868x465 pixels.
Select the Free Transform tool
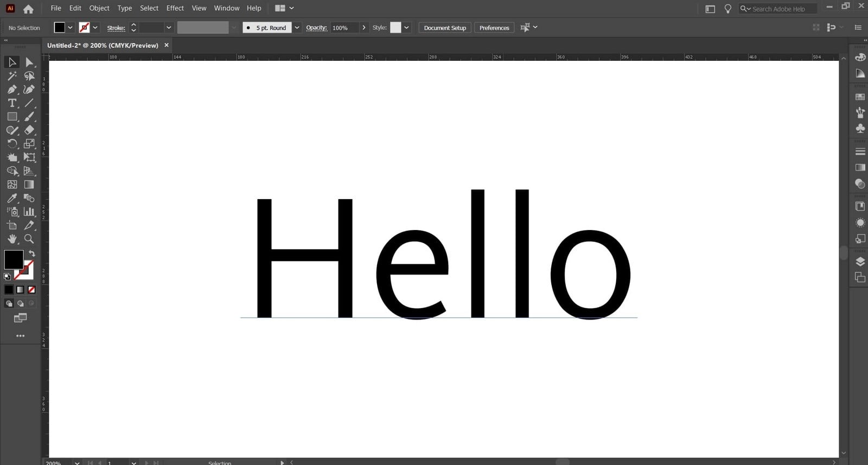click(x=29, y=157)
